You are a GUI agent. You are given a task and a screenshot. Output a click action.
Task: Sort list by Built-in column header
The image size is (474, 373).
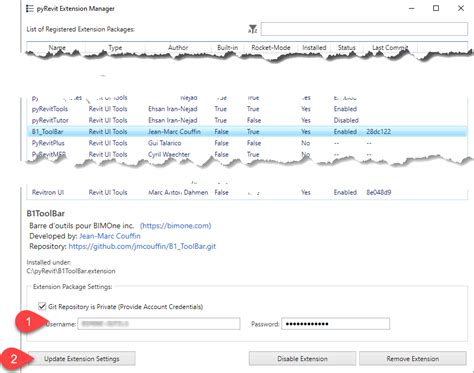[x=227, y=48]
